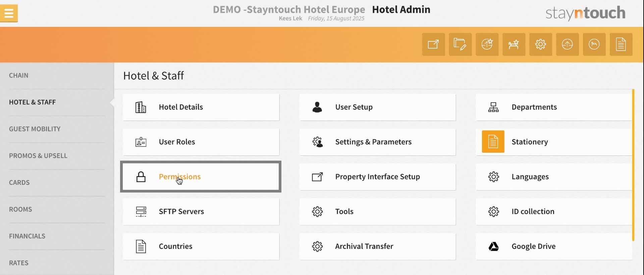Click the orange Stationery document icon
The height and width of the screenshot is (275, 644).
(x=493, y=142)
